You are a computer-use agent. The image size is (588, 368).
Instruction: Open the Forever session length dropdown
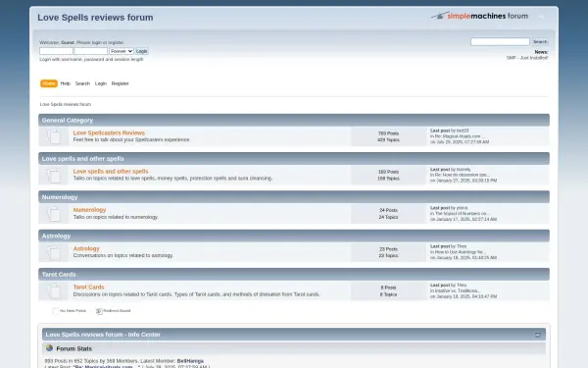[x=122, y=51]
